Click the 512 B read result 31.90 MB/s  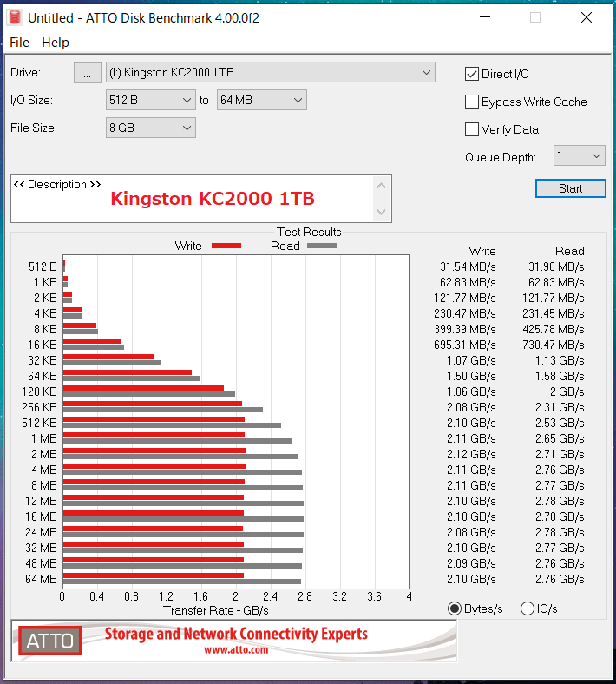tap(556, 266)
